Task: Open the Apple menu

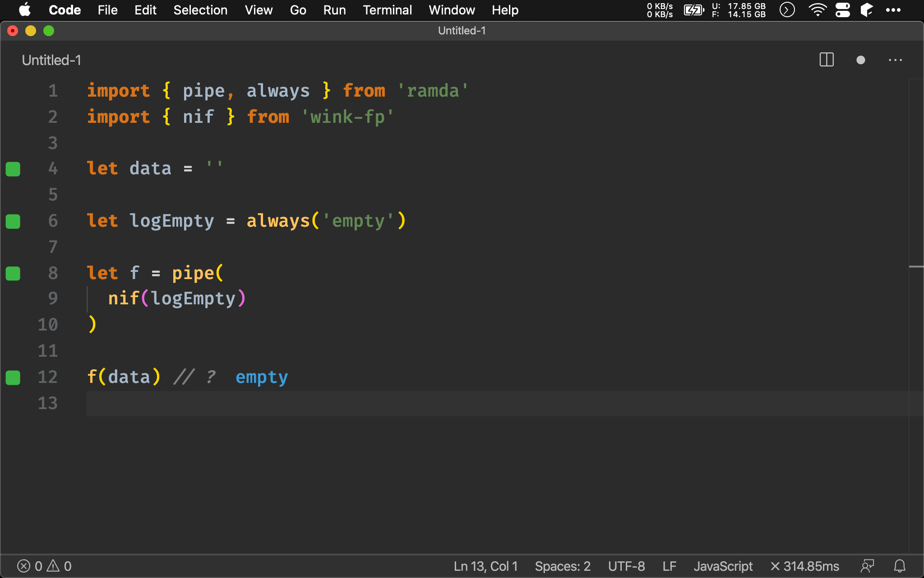Action: point(25,9)
